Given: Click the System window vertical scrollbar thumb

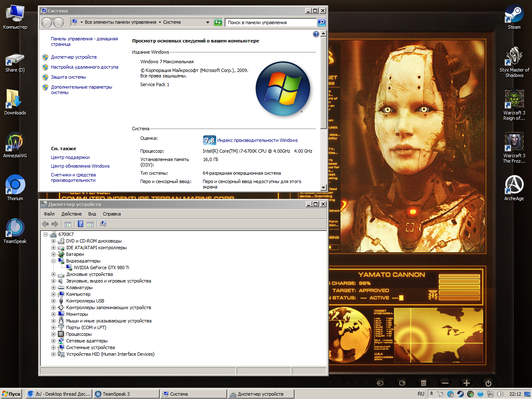Looking at the screenshot, I should coord(324,82).
